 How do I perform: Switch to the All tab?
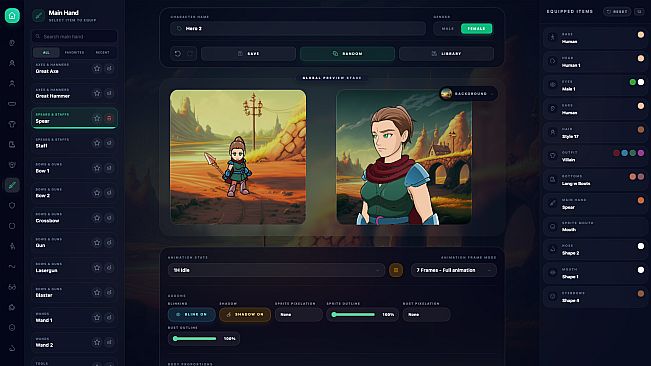click(x=46, y=53)
